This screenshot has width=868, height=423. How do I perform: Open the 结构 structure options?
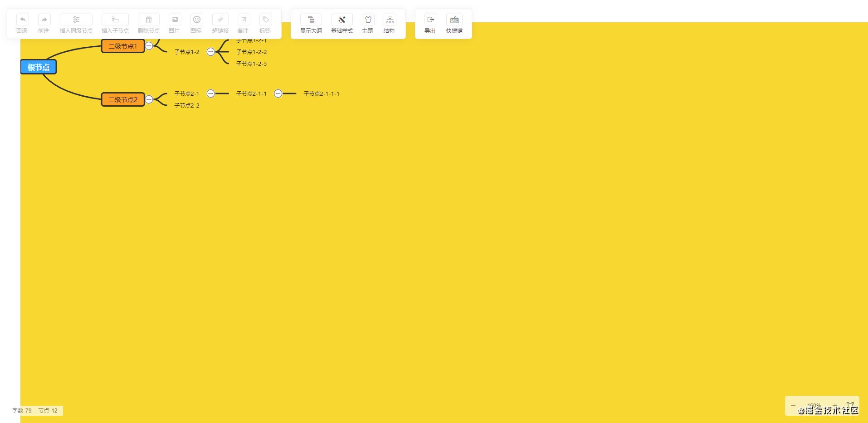tap(390, 20)
